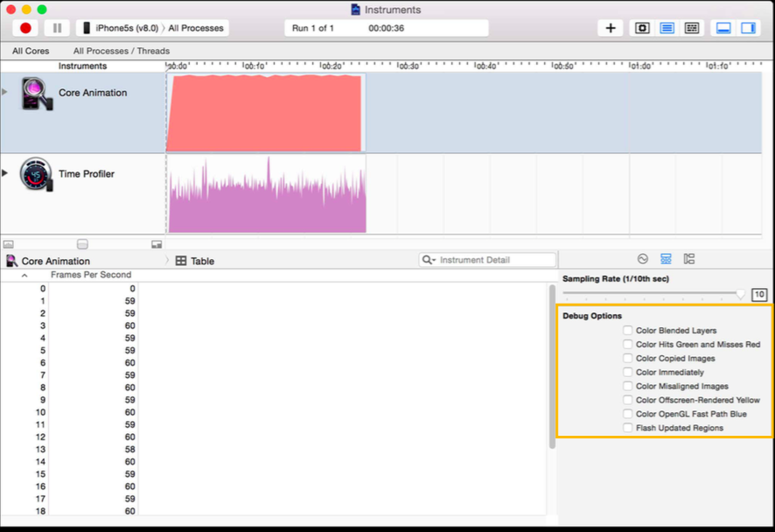
Task: Open the Table detail type selector
Action: tap(195, 261)
